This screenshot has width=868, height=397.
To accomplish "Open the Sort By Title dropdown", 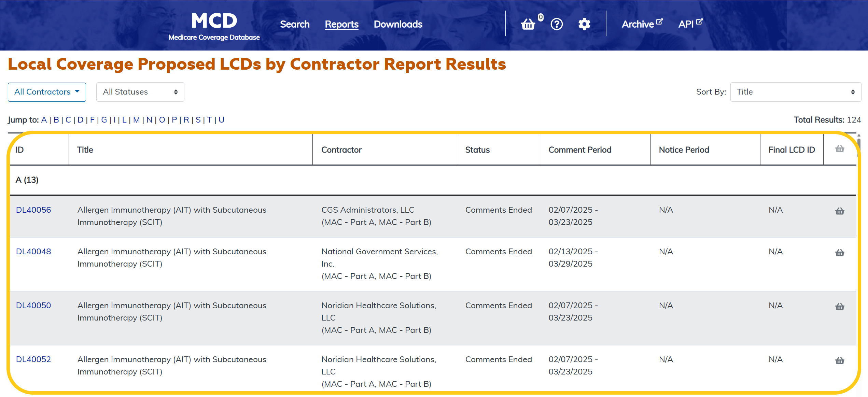I will point(795,92).
